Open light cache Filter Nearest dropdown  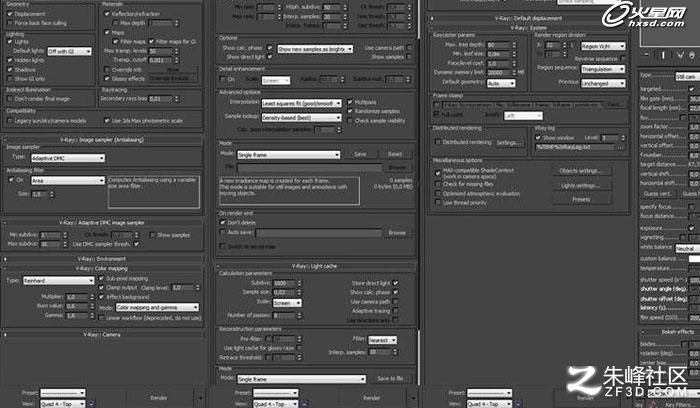[x=383, y=340]
